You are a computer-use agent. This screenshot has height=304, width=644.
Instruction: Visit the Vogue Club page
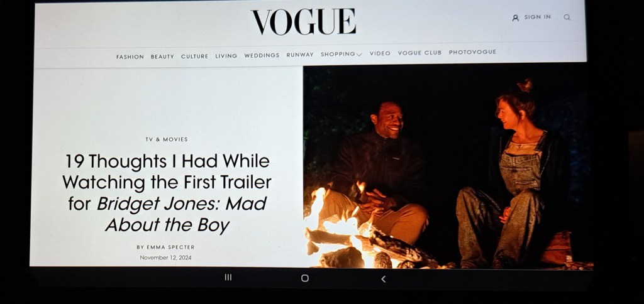coord(419,53)
